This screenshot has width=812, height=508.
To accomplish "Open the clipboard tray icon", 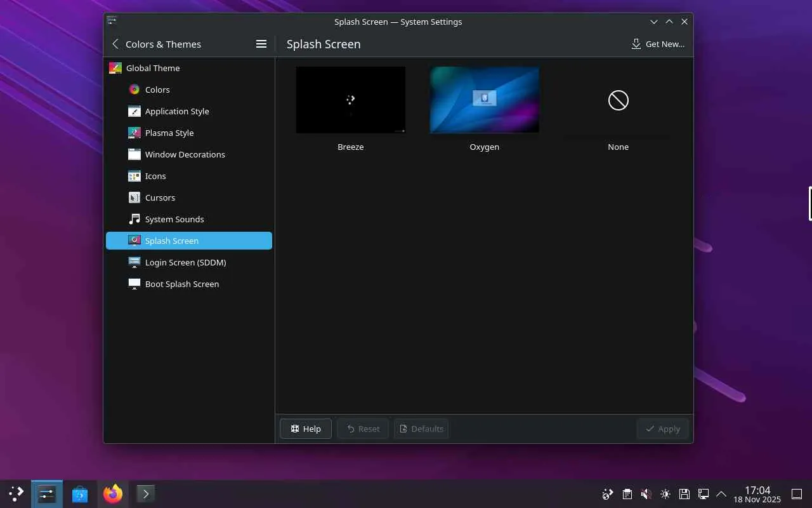I will [x=627, y=494].
